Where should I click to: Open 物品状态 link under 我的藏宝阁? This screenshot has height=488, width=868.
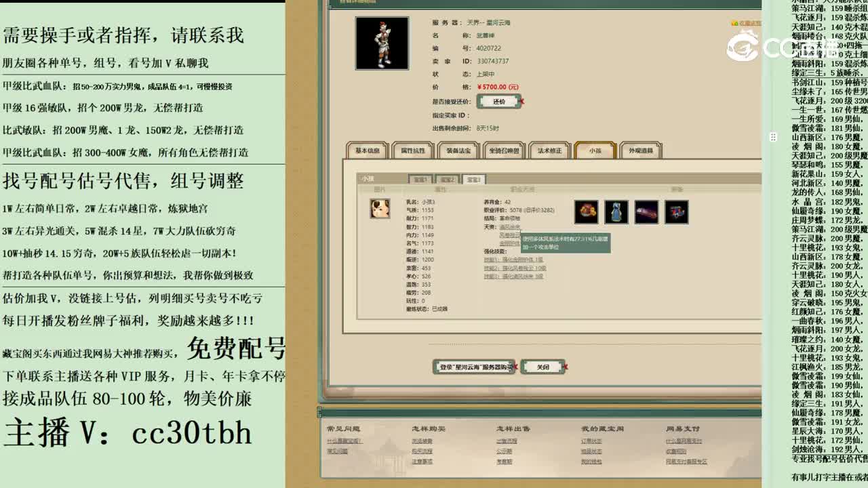[591, 451]
